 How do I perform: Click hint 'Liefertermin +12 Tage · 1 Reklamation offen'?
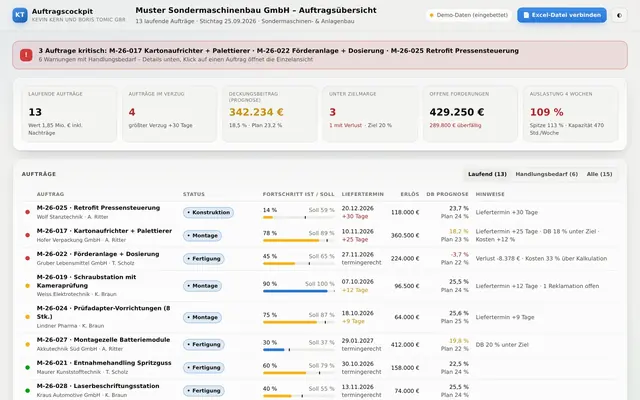537,286
